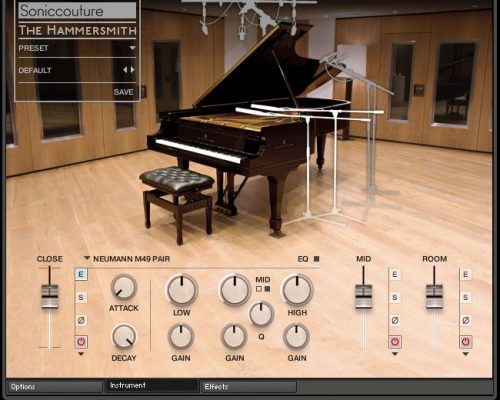The height and width of the screenshot is (400, 500).
Task: Invert phase on CLOSE mic channel
Action: click(x=81, y=320)
